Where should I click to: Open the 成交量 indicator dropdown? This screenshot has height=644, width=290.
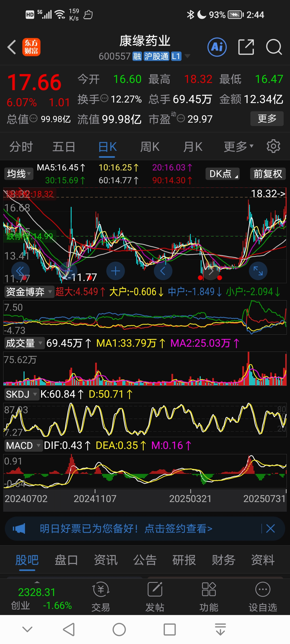tap(24, 343)
